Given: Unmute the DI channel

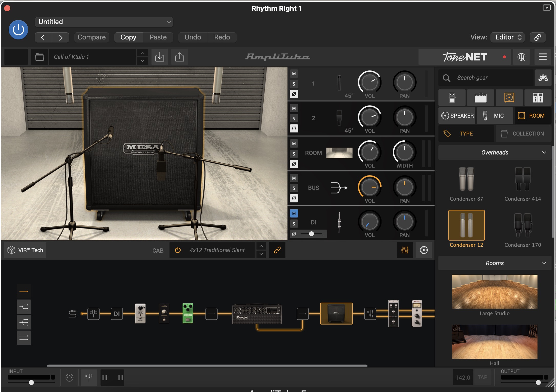Looking at the screenshot, I should coord(294,214).
